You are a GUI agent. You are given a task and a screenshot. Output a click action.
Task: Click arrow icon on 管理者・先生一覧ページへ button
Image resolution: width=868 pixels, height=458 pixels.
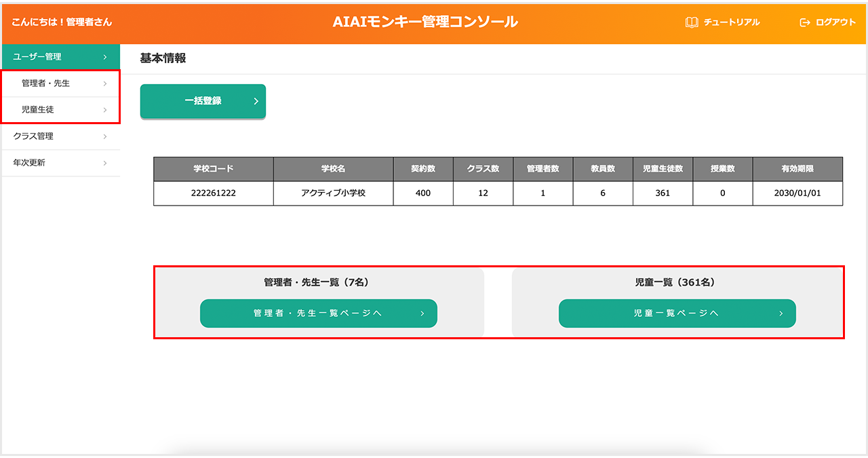(x=422, y=313)
